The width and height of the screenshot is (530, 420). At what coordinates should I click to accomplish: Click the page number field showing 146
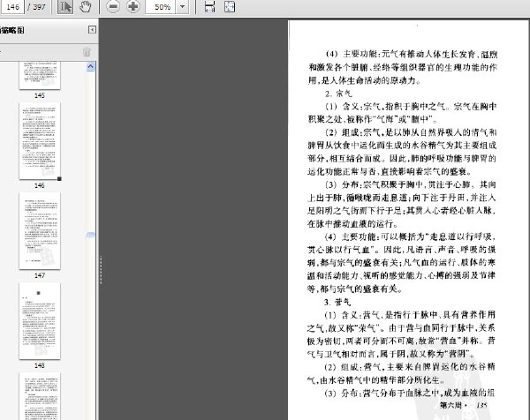coord(12,7)
